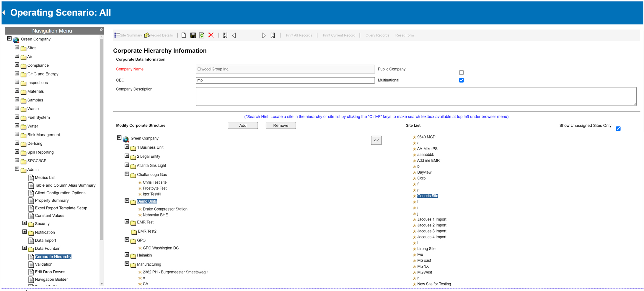Go to previous record arrow

[x=234, y=35]
